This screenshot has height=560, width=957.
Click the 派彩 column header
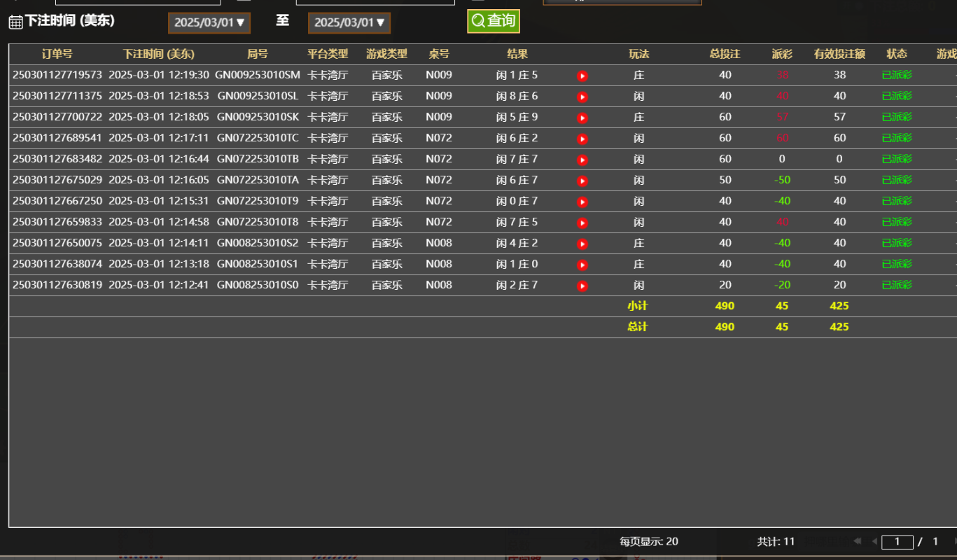click(x=782, y=54)
